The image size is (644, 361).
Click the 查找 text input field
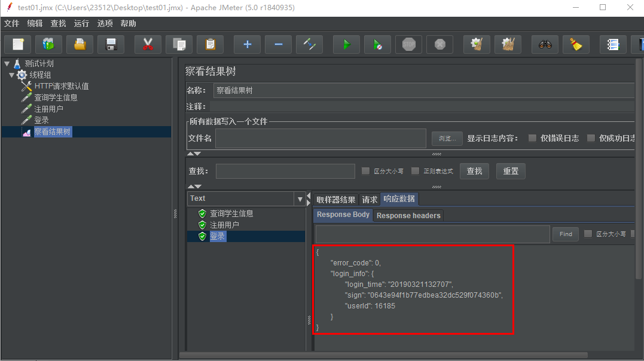285,171
